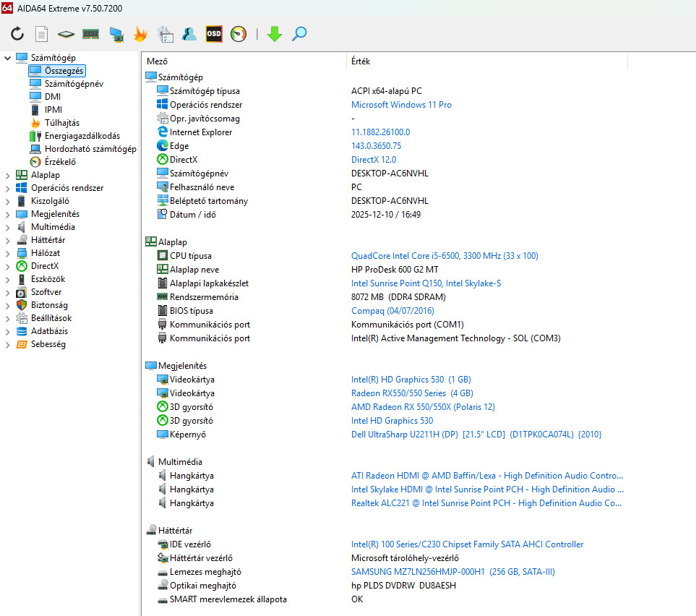Open SAMSUNG MZ7LN256HMJP-000H1 disk link
This screenshot has height=616, width=696.
(x=452, y=572)
